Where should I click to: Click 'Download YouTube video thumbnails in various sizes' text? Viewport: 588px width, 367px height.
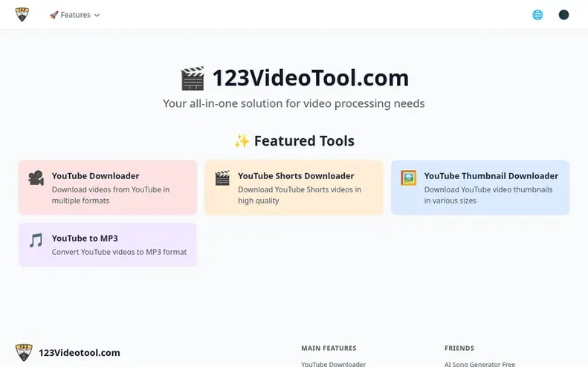point(488,195)
